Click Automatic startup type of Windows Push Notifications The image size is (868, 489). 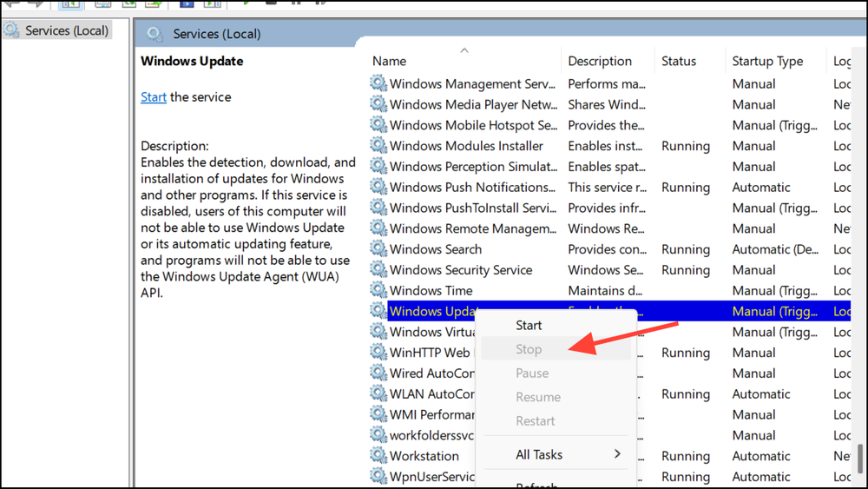761,188
